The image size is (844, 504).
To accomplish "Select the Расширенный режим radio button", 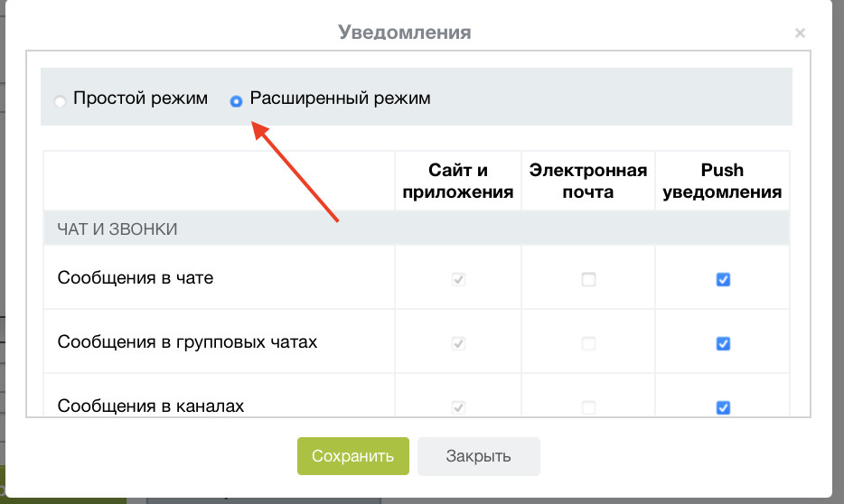I will 236,101.
